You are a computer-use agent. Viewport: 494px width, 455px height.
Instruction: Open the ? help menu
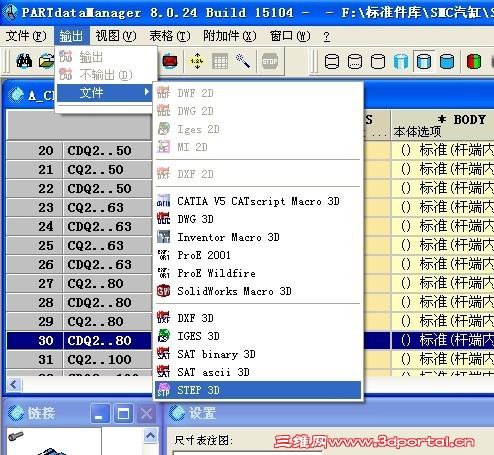327,36
